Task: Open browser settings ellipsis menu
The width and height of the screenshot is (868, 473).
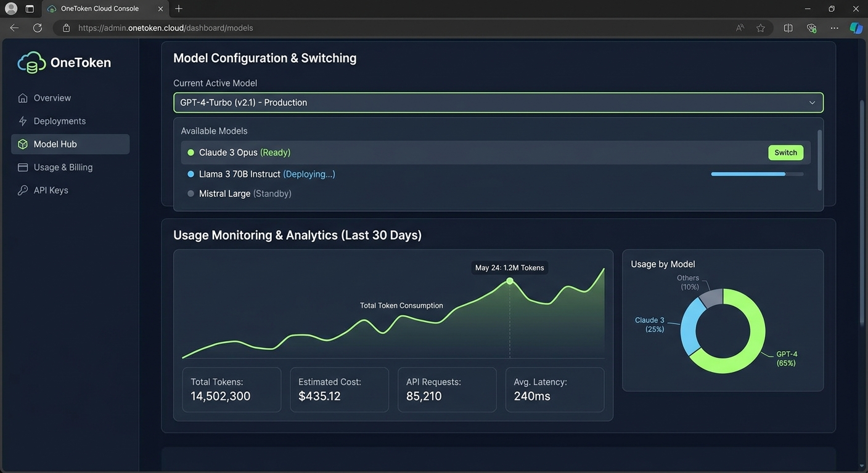Action: [834, 28]
